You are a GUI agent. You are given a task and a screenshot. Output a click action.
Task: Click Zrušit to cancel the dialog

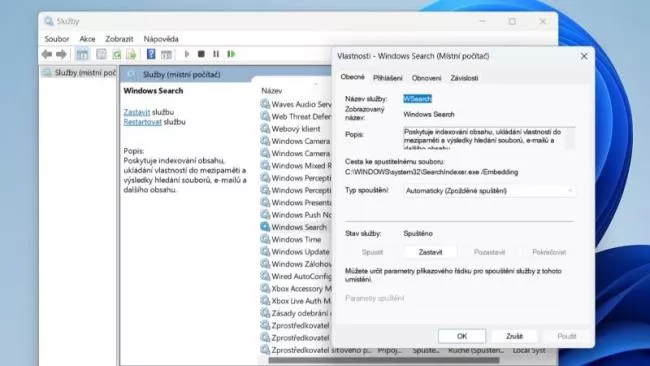point(514,336)
